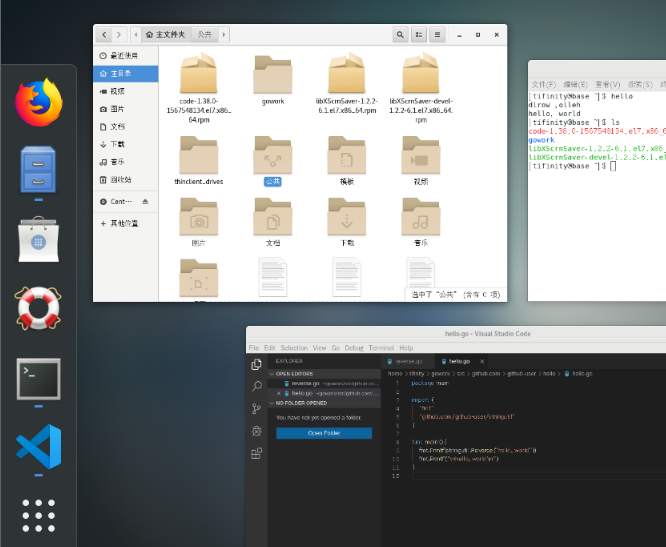Click inside the terminal prompt area

613,166
